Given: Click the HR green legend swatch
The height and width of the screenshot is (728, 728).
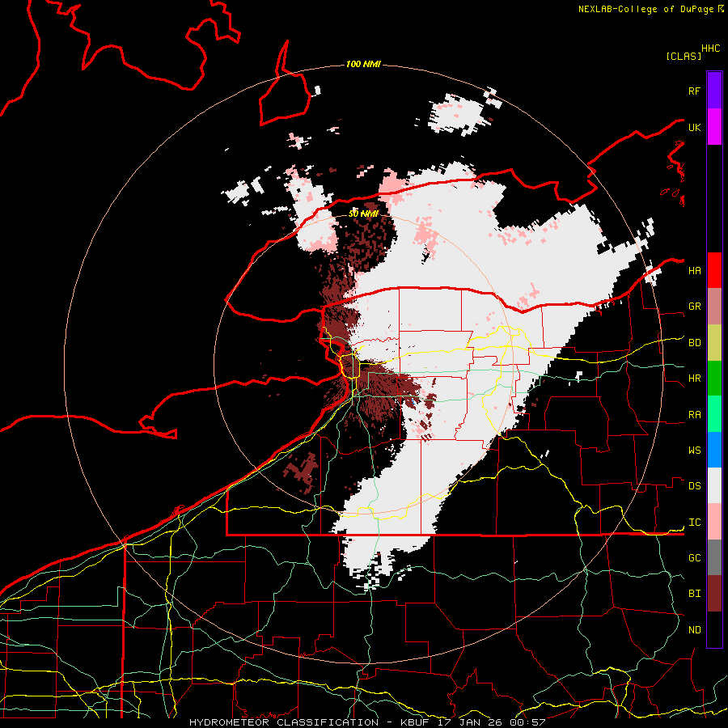Looking at the screenshot, I should point(714,378).
